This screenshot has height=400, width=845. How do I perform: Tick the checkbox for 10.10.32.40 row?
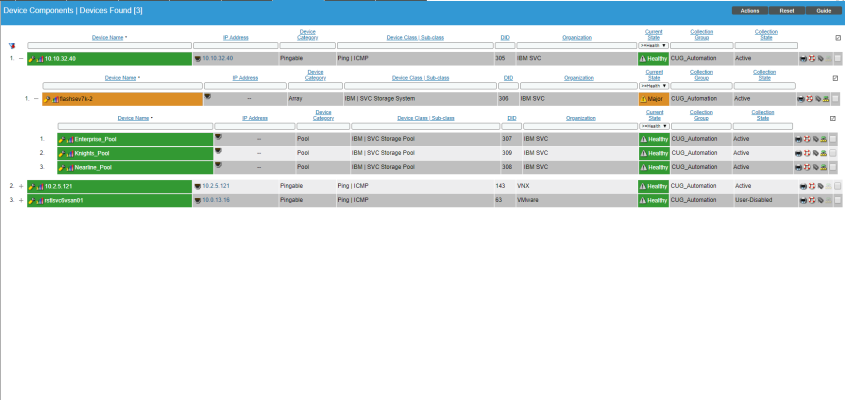[x=837, y=59]
